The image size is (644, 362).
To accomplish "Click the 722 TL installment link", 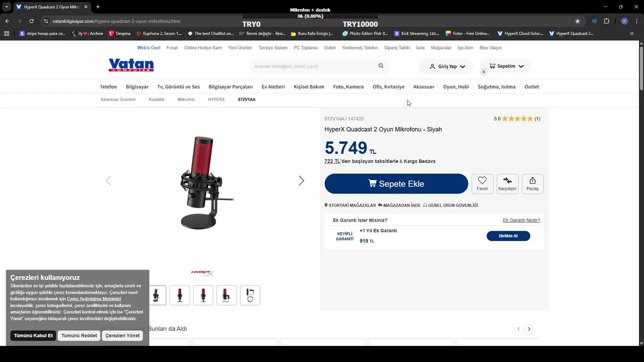I will click(x=332, y=161).
